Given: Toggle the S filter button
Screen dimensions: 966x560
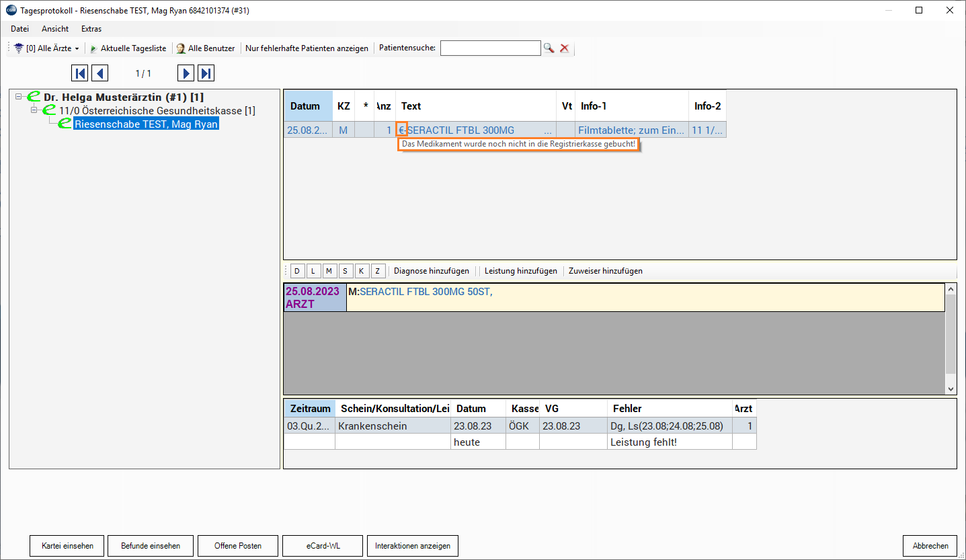Looking at the screenshot, I should pos(346,271).
